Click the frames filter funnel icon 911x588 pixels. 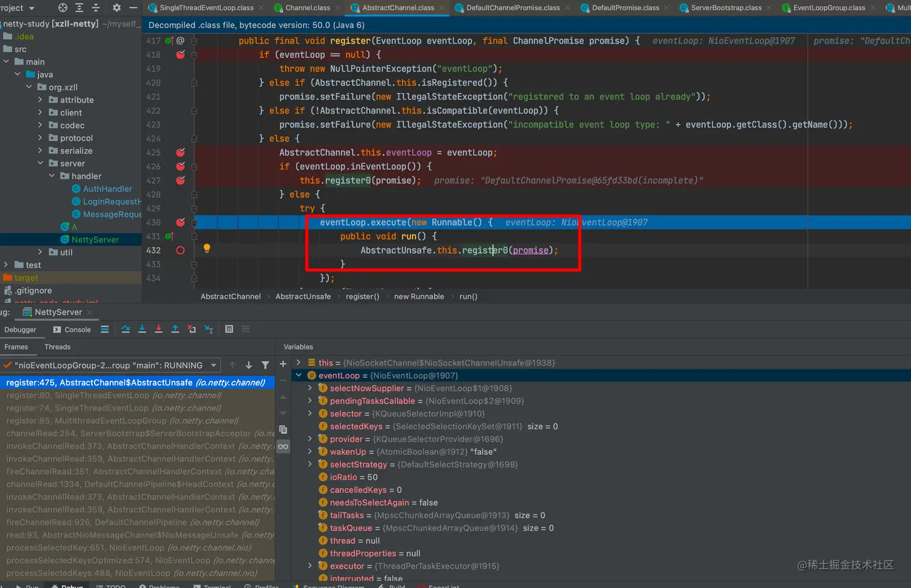265,365
